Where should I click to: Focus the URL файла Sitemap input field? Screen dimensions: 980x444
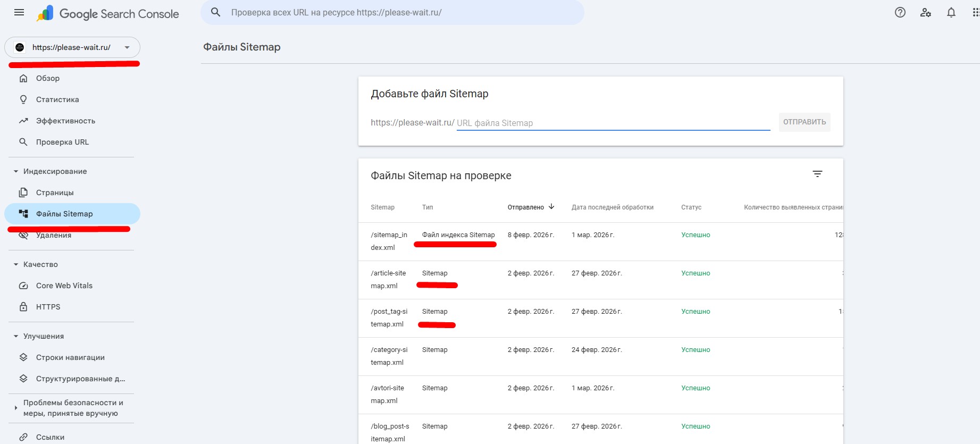click(x=614, y=123)
